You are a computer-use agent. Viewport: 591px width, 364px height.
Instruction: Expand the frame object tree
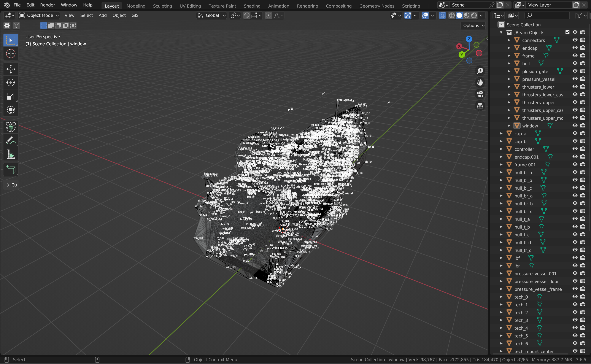pos(509,56)
